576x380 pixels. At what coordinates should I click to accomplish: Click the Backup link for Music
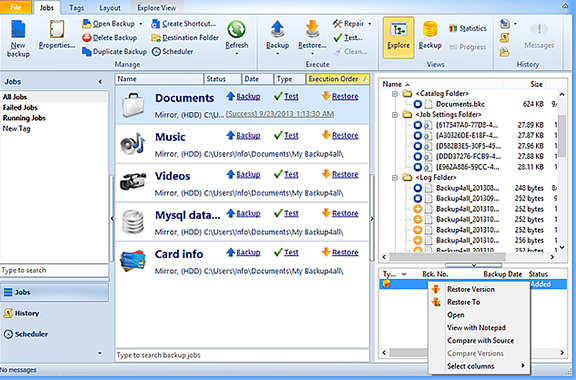pyautogui.click(x=248, y=136)
